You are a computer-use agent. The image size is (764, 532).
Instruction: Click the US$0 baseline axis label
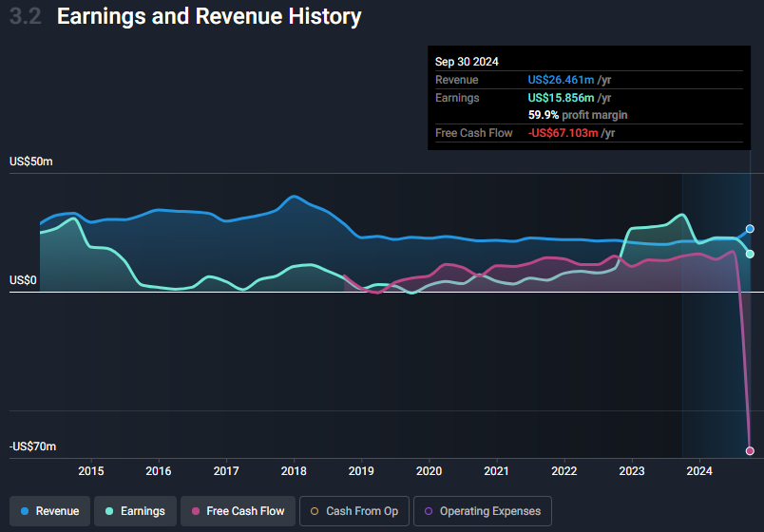click(x=24, y=280)
